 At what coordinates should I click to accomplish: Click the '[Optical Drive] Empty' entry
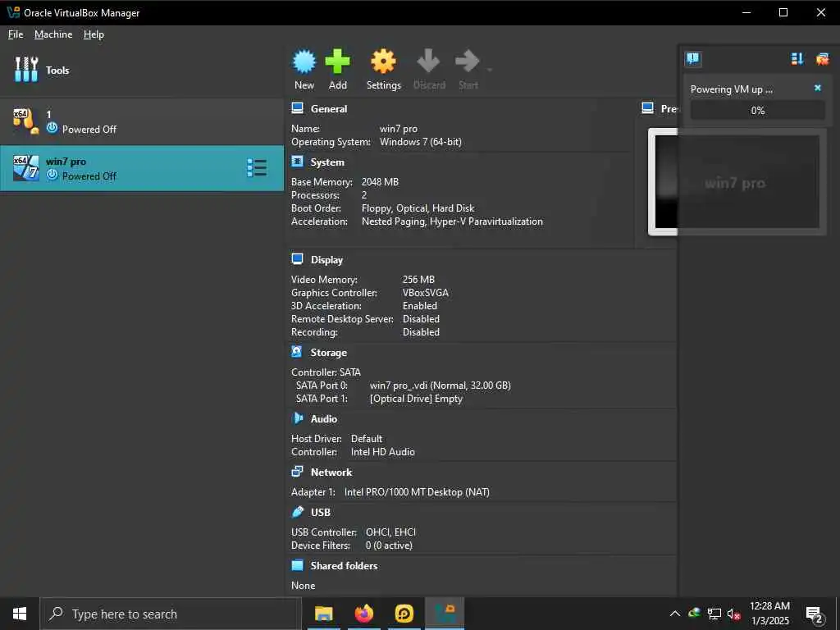[416, 399]
